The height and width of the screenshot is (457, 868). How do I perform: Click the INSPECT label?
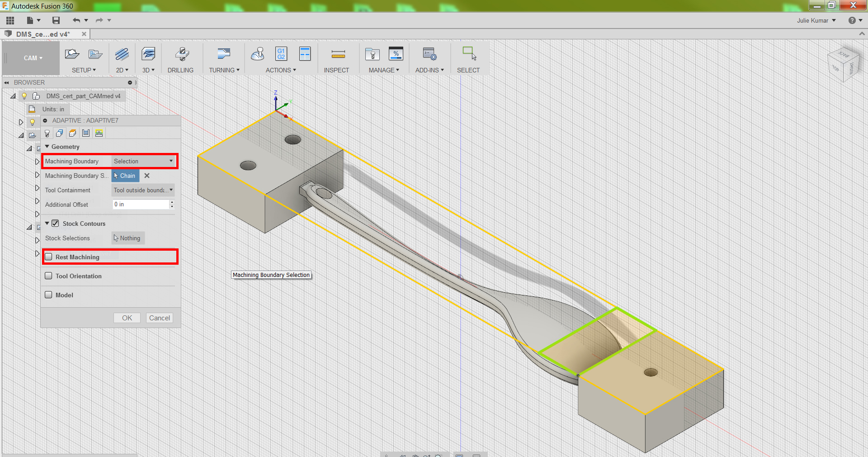point(336,70)
